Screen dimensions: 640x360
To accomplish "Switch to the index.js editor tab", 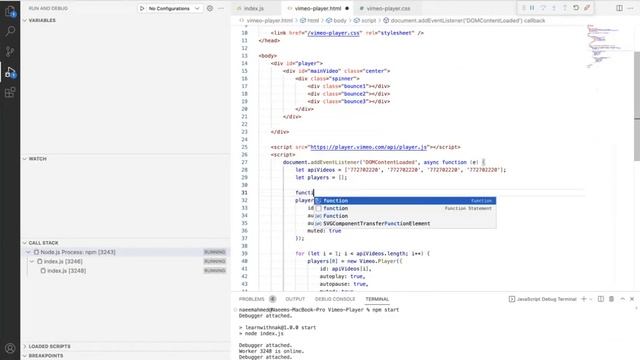I will point(253,8).
